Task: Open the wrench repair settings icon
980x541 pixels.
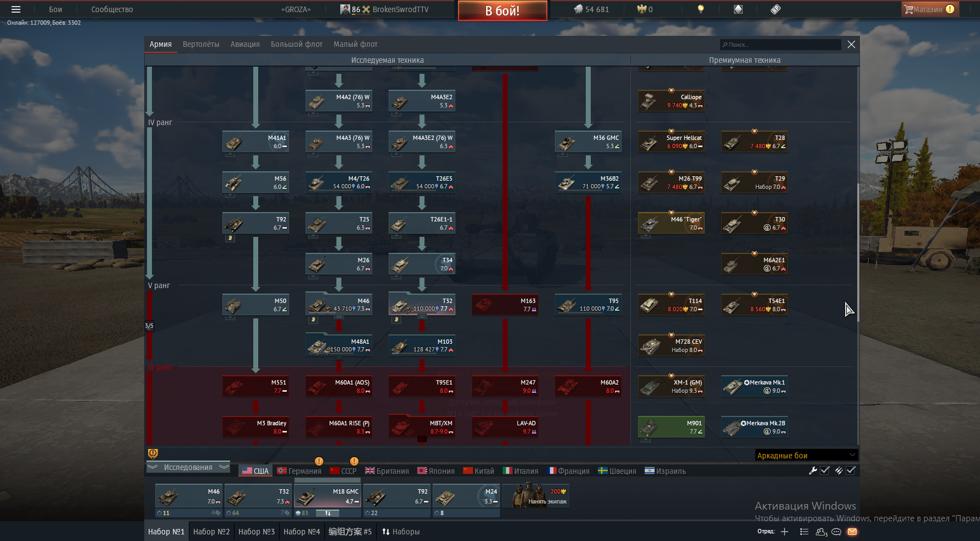Action: (x=813, y=470)
